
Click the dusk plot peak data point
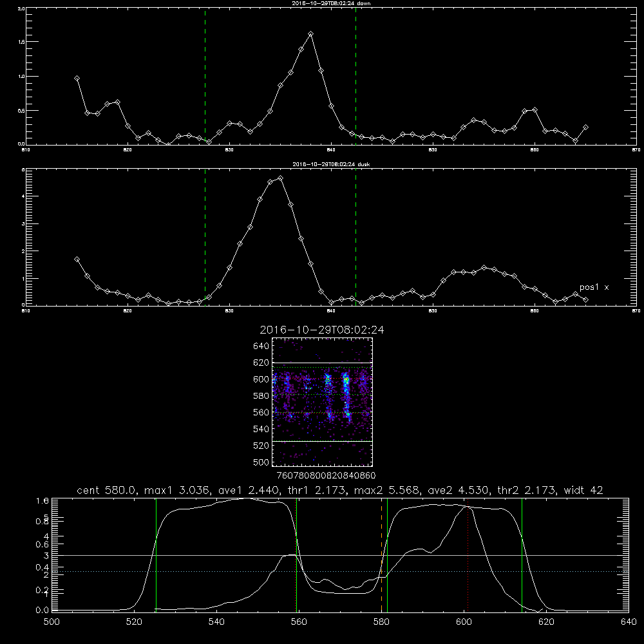click(x=281, y=178)
